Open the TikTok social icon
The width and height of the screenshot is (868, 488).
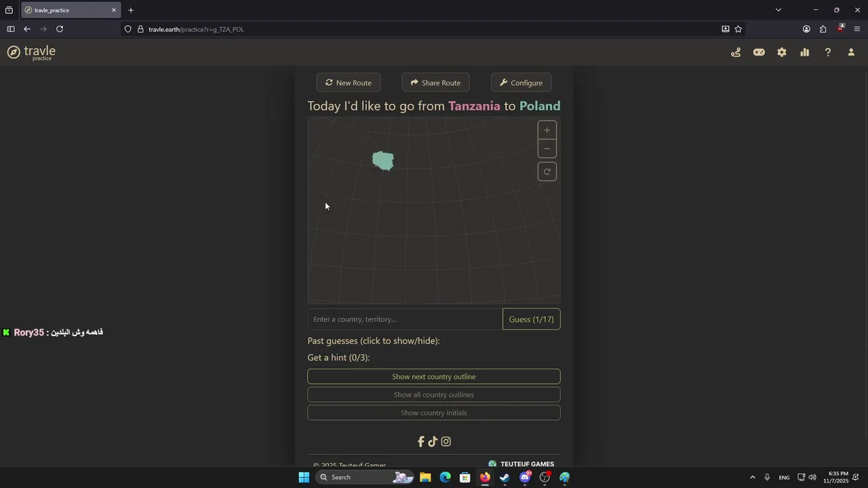tap(433, 442)
